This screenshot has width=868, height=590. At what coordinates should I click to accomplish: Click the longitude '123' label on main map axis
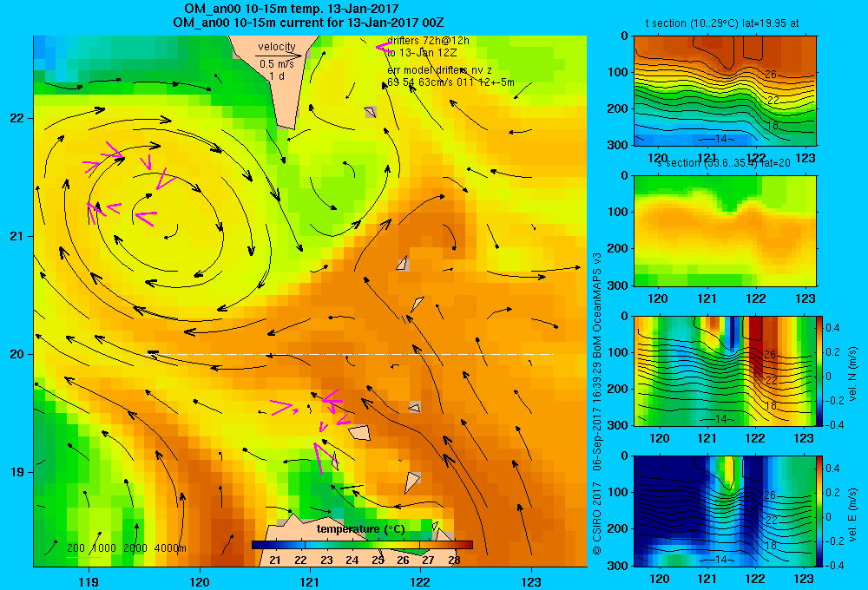pyautogui.click(x=531, y=581)
